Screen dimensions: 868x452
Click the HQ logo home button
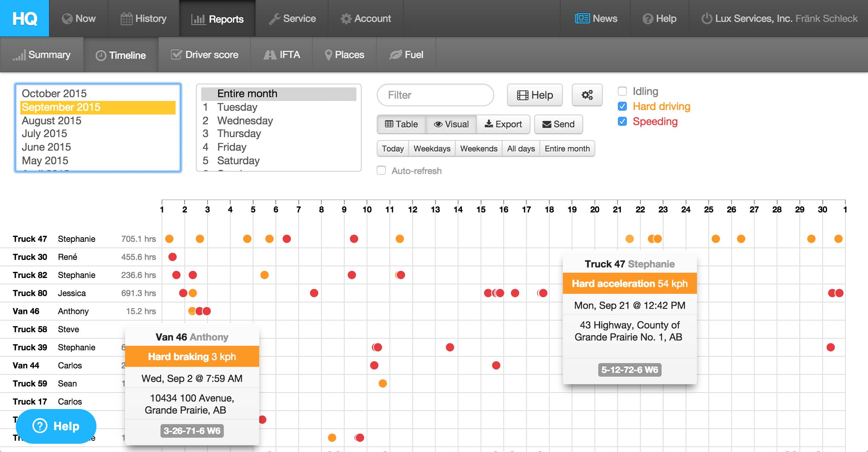click(24, 18)
